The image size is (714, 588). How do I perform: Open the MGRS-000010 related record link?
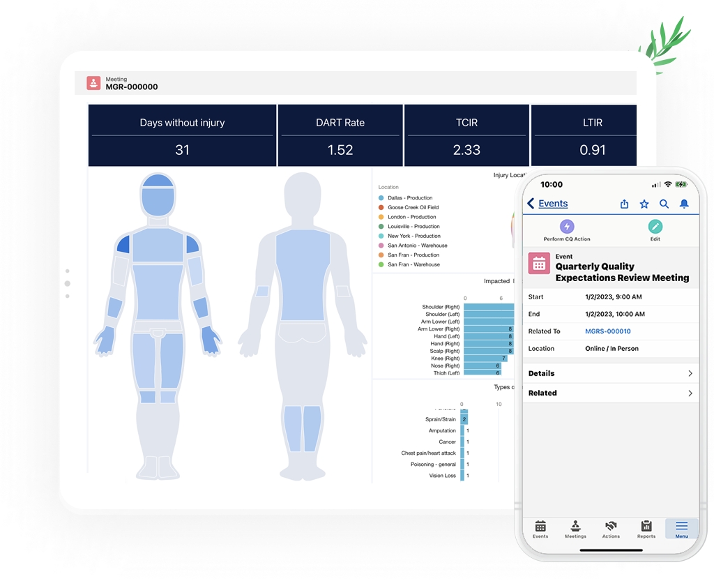coord(608,331)
